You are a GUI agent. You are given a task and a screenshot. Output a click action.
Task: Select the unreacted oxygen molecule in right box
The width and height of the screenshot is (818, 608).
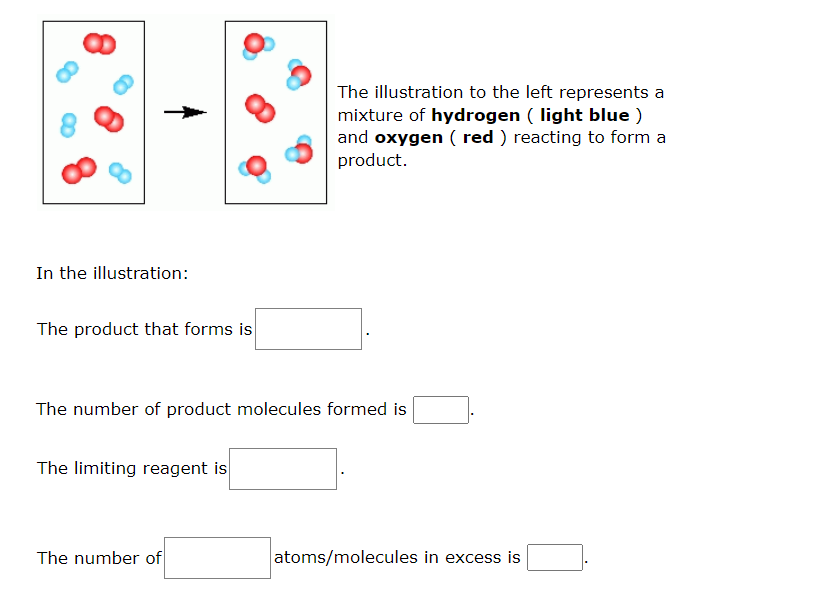[x=260, y=110]
